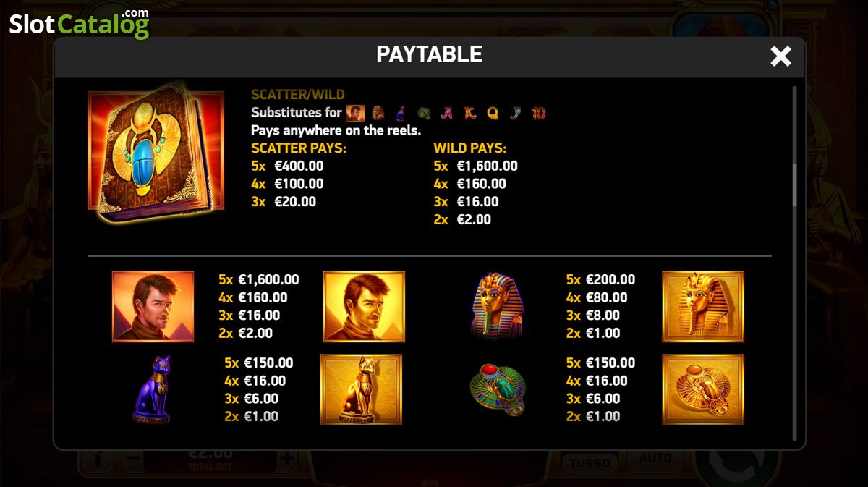Image resolution: width=868 pixels, height=487 pixels.
Task: Close the paytable with the X button
Action: pyautogui.click(x=780, y=56)
